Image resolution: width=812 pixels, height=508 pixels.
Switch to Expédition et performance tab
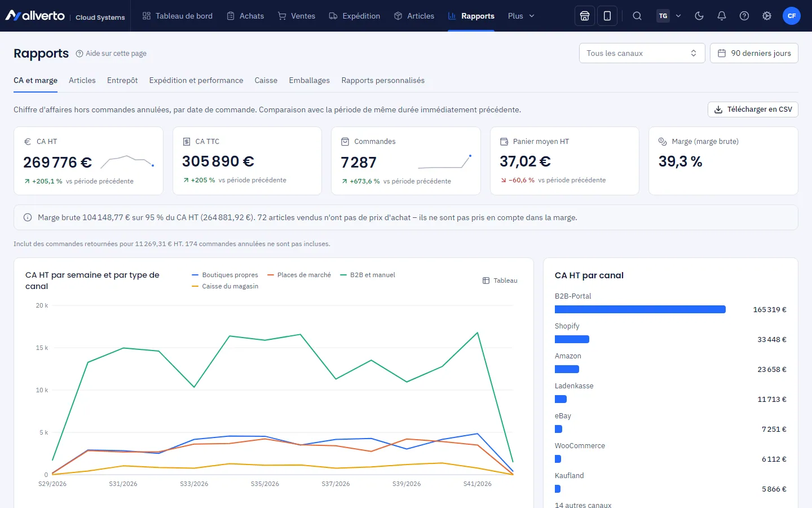pos(196,80)
